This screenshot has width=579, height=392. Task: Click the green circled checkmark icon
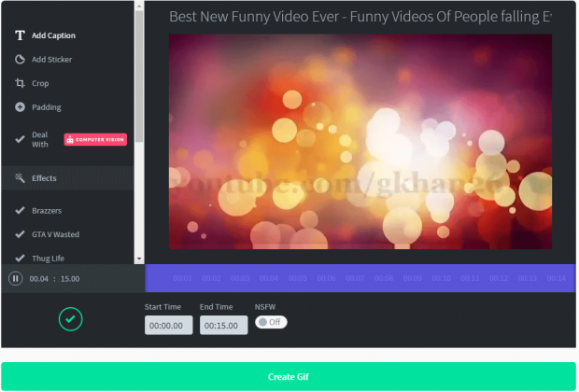(71, 319)
